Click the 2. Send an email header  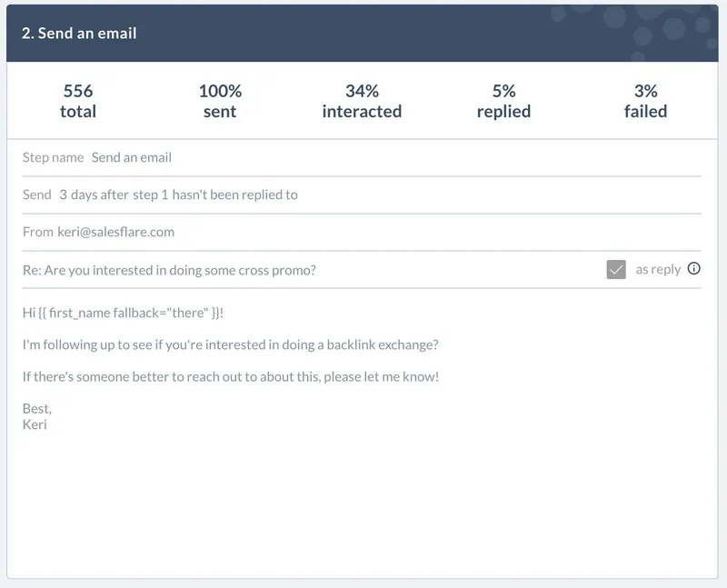pos(79,34)
